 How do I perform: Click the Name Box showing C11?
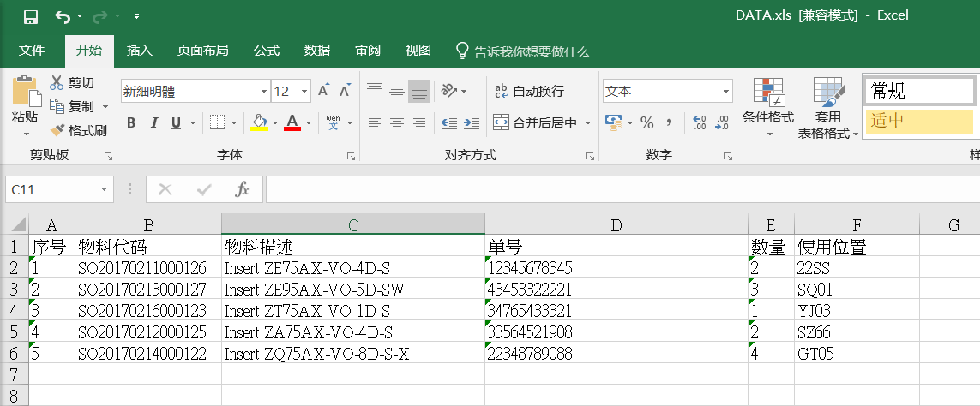50,189
